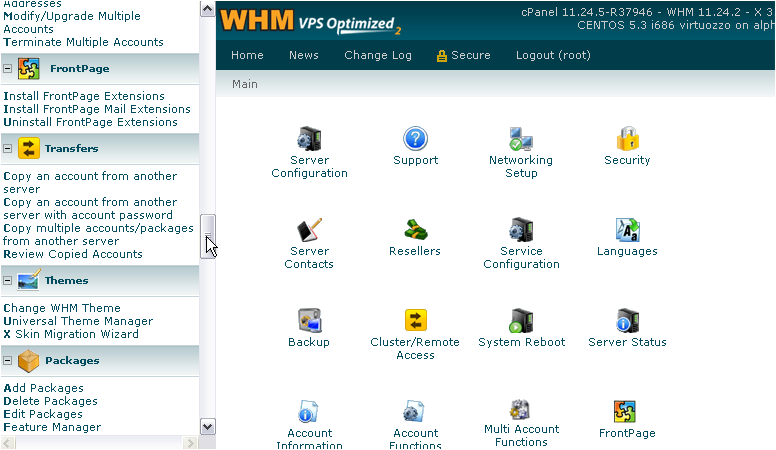
Task: Open Install FrontPage Mail Extensions link
Action: coord(97,109)
